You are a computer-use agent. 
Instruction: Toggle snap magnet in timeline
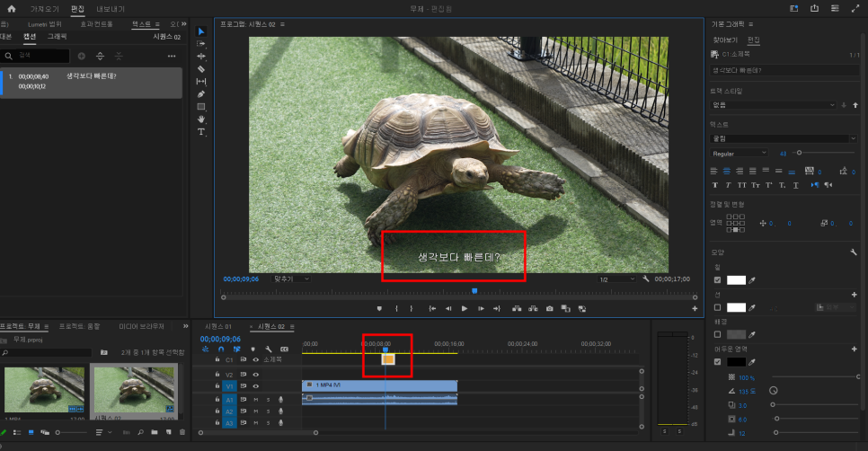[x=221, y=349]
